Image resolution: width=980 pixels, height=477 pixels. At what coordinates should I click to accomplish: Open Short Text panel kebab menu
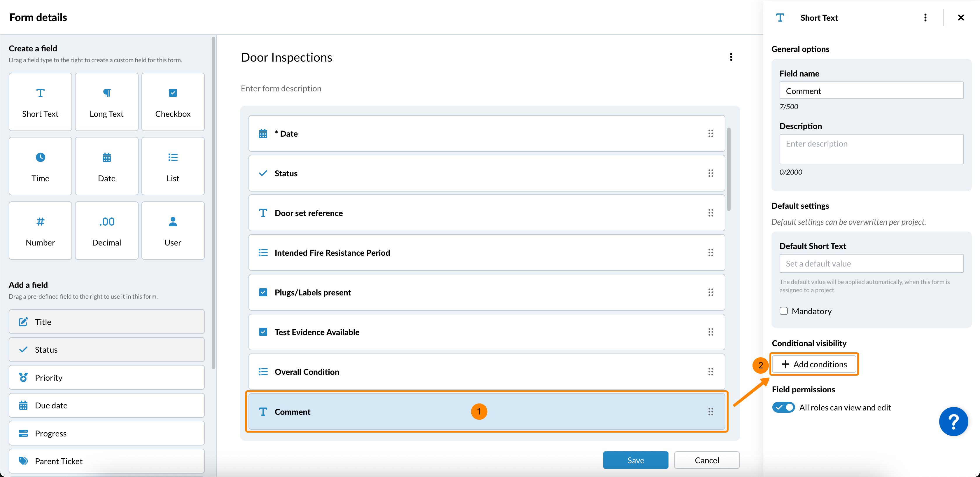click(x=925, y=18)
